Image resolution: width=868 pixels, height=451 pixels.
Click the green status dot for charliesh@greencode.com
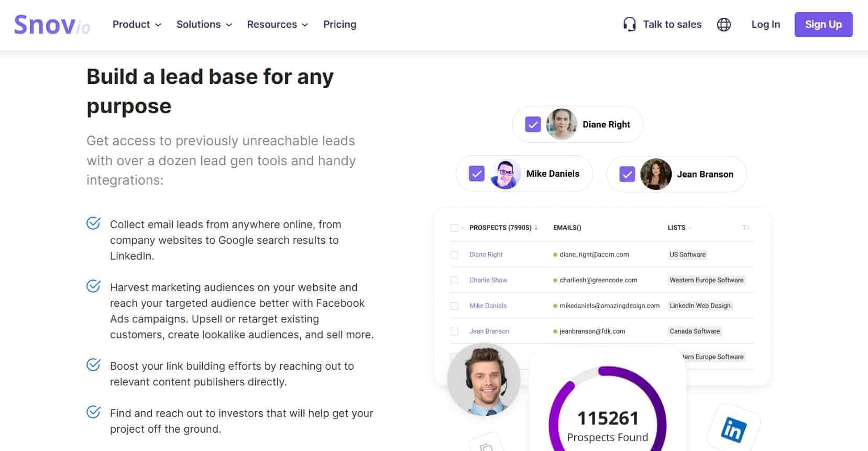point(555,281)
